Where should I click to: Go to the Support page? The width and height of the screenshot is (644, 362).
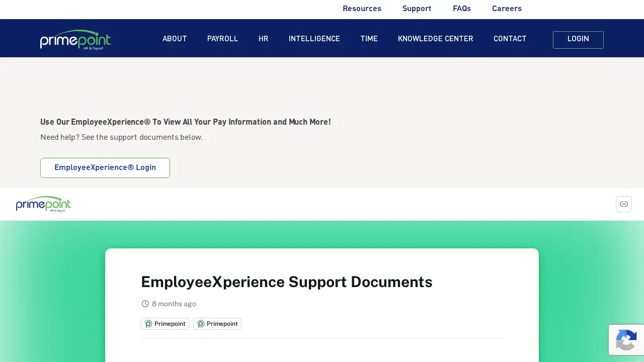(x=417, y=9)
